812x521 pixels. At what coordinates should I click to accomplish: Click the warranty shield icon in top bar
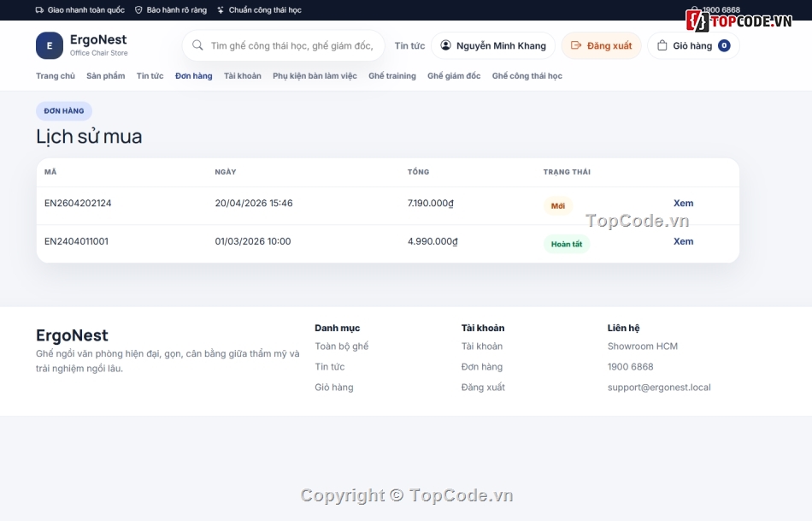(138, 10)
